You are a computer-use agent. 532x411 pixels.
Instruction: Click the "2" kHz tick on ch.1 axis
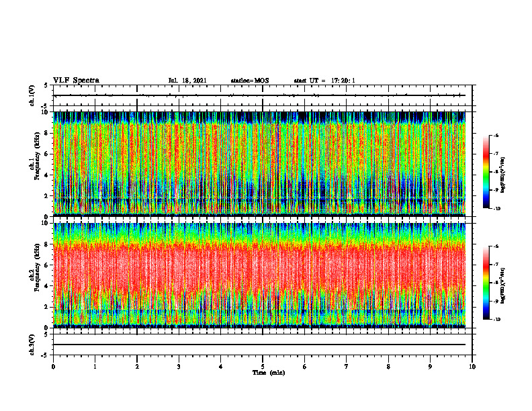(x=46, y=196)
